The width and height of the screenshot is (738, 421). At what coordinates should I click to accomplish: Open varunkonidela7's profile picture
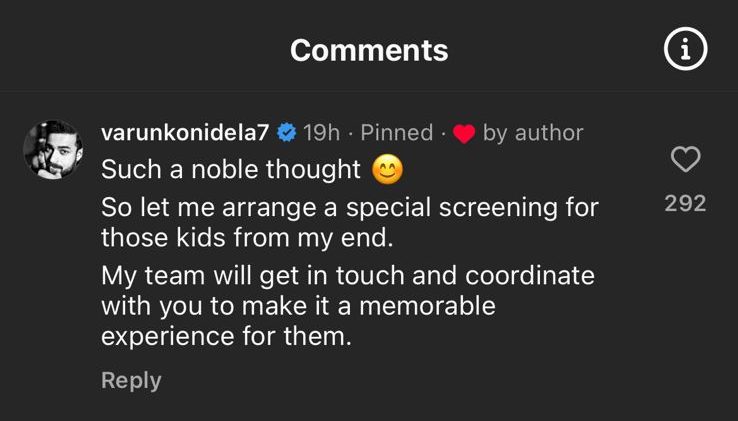(x=52, y=151)
